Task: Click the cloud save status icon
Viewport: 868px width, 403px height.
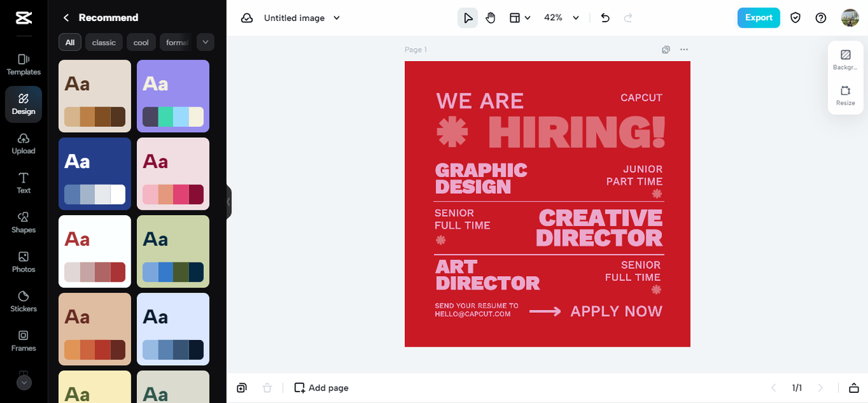Action: pos(247,18)
